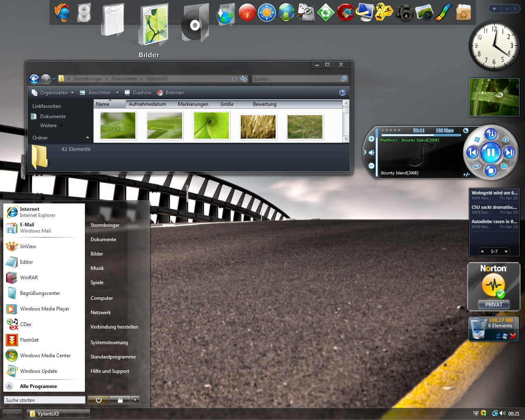Launch the red C brush dock icon
Viewport: 525px width, 420px height.
345,12
